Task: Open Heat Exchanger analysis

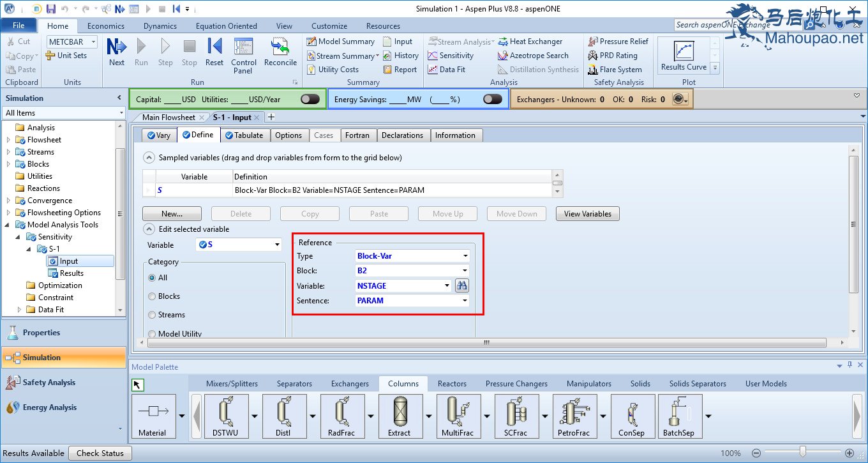Action: pyautogui.click(x=530, y=42)
